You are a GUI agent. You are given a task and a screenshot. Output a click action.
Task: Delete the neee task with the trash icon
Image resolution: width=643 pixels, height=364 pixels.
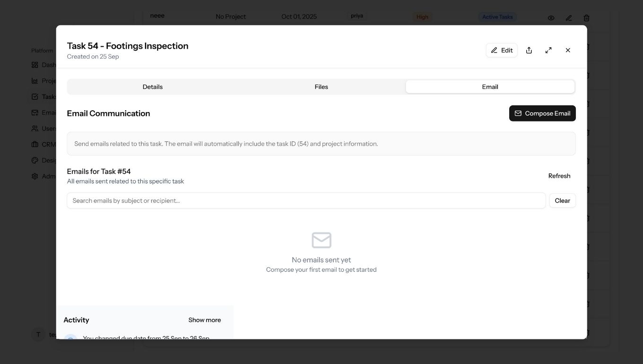tap(586, 17)
